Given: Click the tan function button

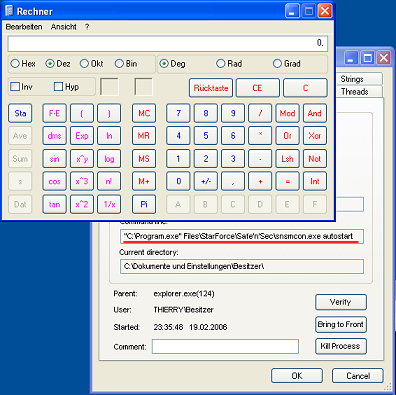Looking at the screenshot, I should click(x=54, y=204).
